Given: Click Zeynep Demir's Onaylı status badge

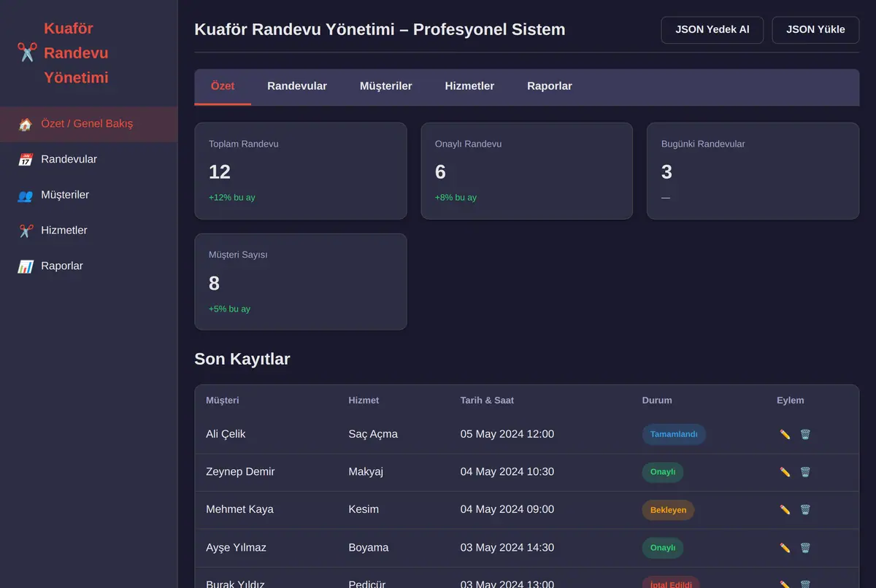Looking at the screenshot, I should coord(663,472).
